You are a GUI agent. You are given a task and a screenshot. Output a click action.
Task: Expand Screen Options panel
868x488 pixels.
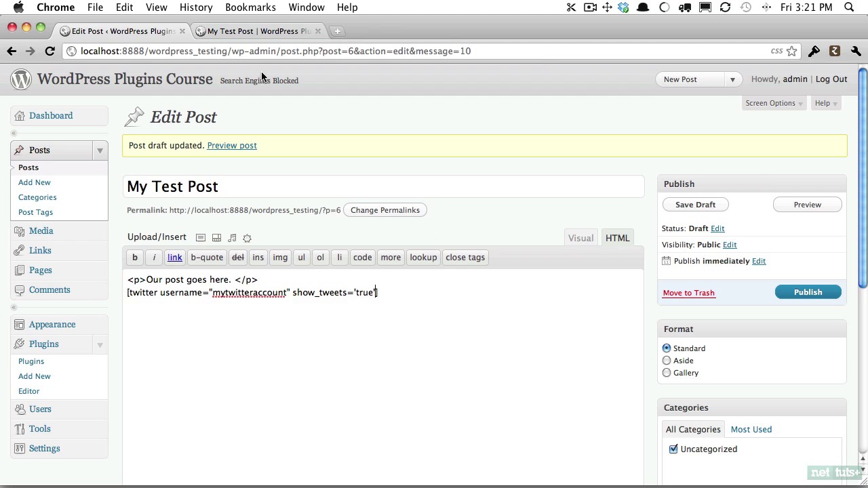point(774,104)
